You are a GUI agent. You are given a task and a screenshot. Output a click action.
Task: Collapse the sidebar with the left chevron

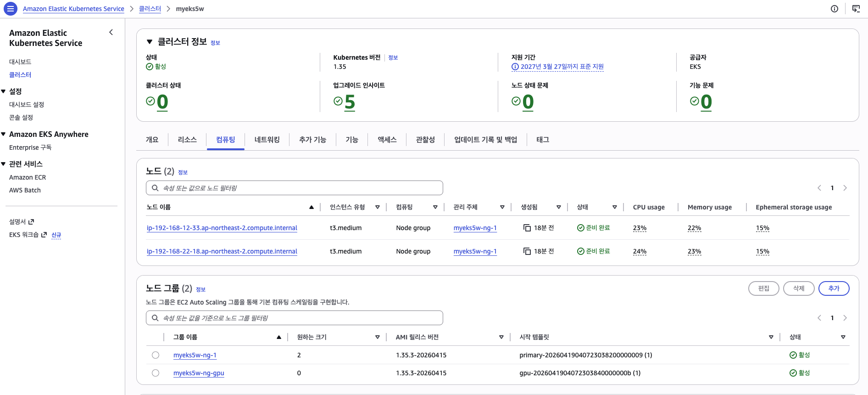click(111, 32)
